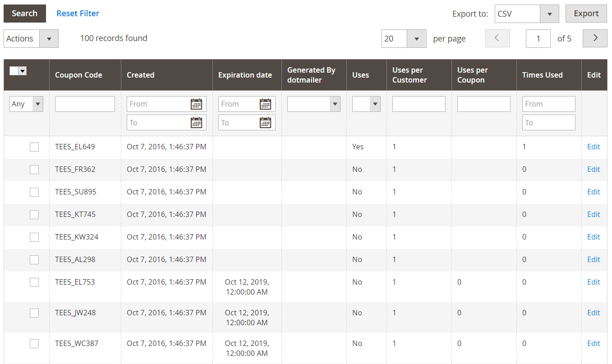This screenshot has height=364, width=612.
Task: Go to next page arrow
Action: pyautogui.click(x=595, y=38)
